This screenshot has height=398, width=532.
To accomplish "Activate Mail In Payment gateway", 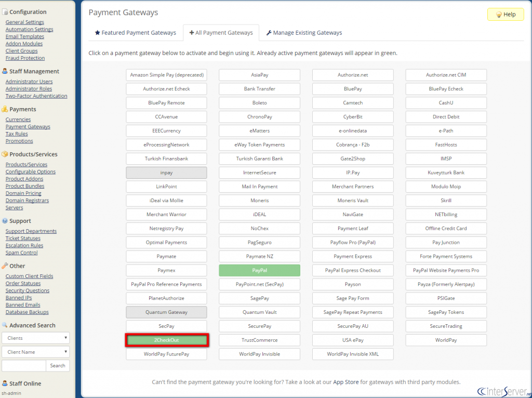I will (260, 187).
